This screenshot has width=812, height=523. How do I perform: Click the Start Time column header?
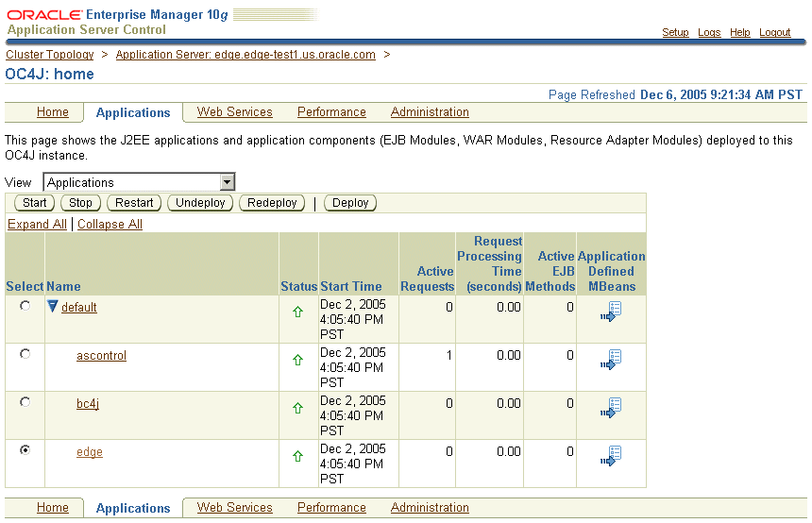pyautogui.click(x=350, y=286)
